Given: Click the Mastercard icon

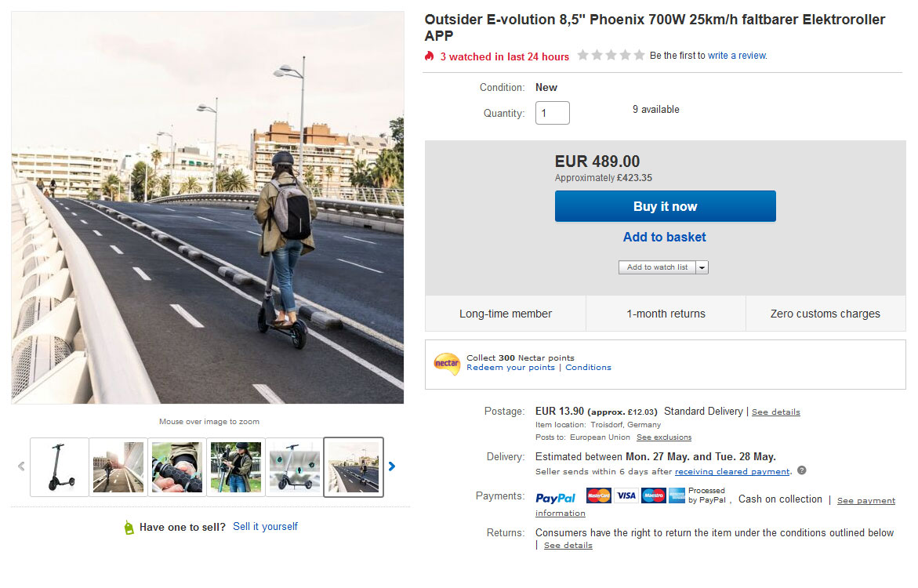Looking at the screenshot, I should [599, 495].
